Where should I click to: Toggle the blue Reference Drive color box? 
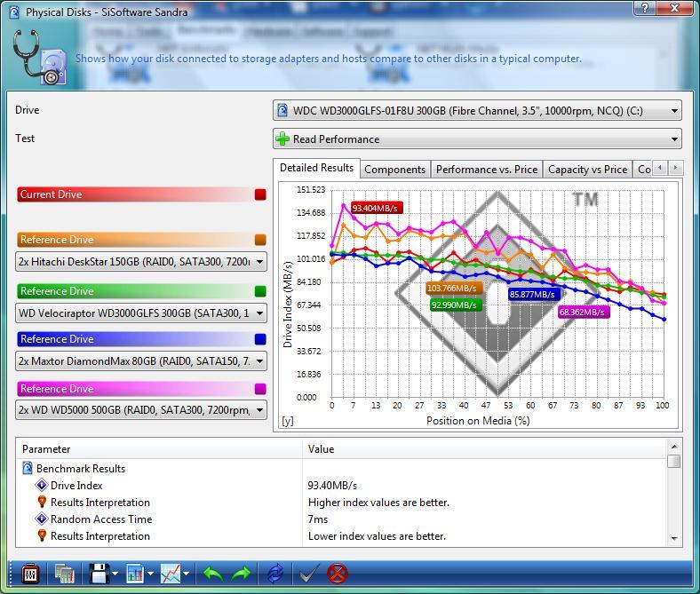(x=260, y=339)
